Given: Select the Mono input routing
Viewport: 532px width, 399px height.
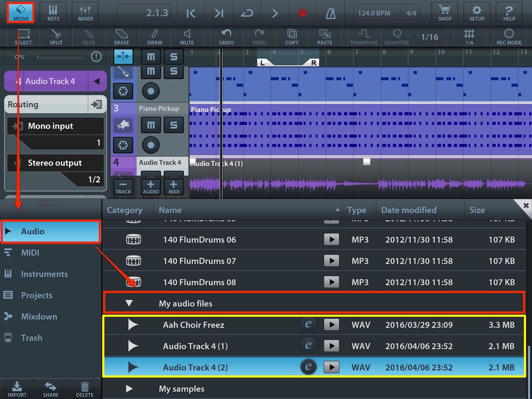Looking at the screenshot, I should pyautogui.click(x=56, y=126).
